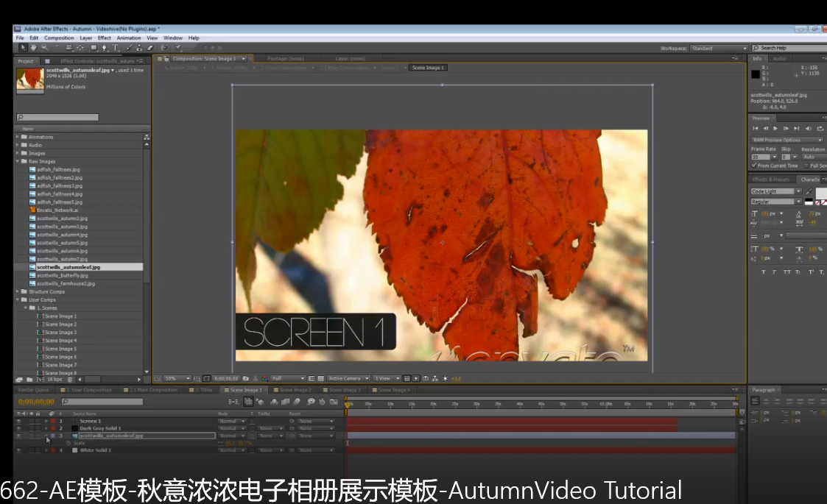Select the Unified Camera tool

(69, 47)
